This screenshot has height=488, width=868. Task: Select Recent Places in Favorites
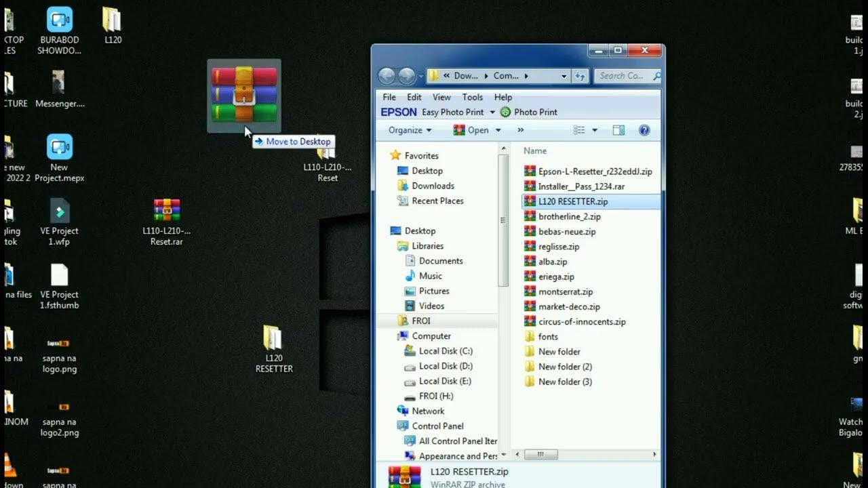438,201
